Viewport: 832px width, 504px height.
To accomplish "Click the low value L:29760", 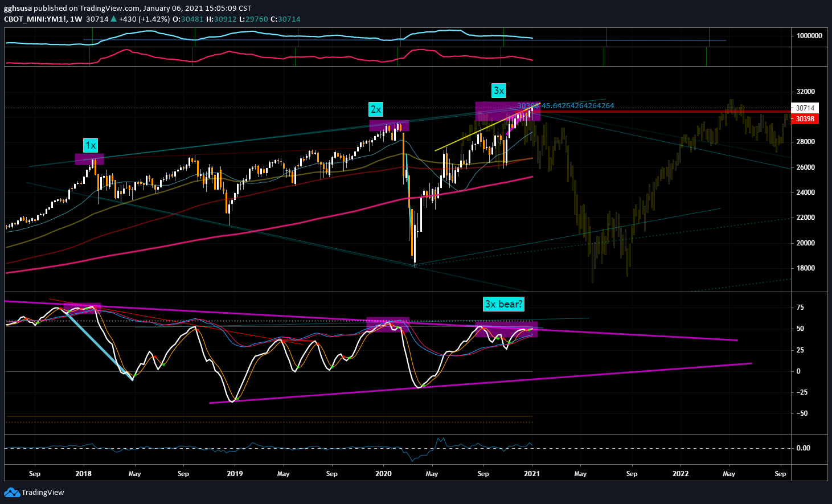I will coord(252,19).
